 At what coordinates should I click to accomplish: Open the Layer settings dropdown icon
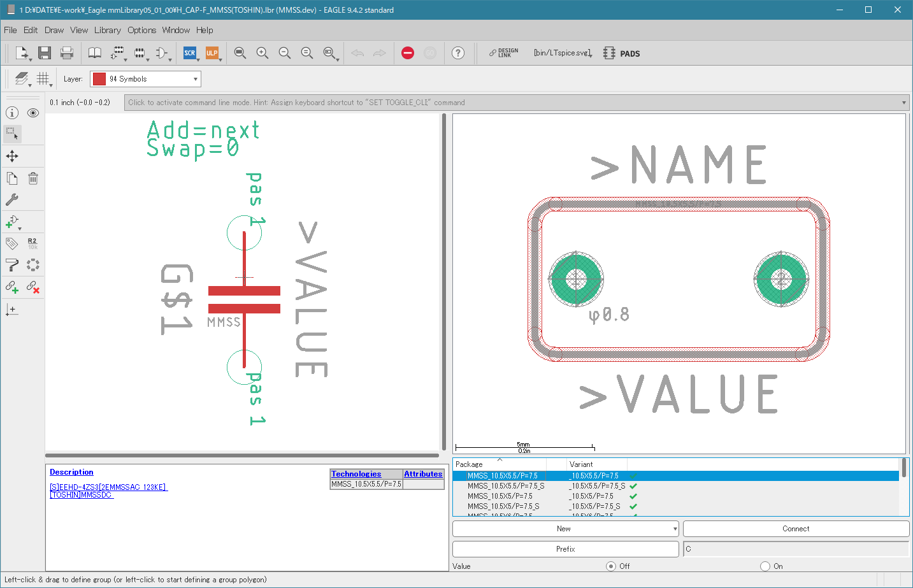coord(22,79)
